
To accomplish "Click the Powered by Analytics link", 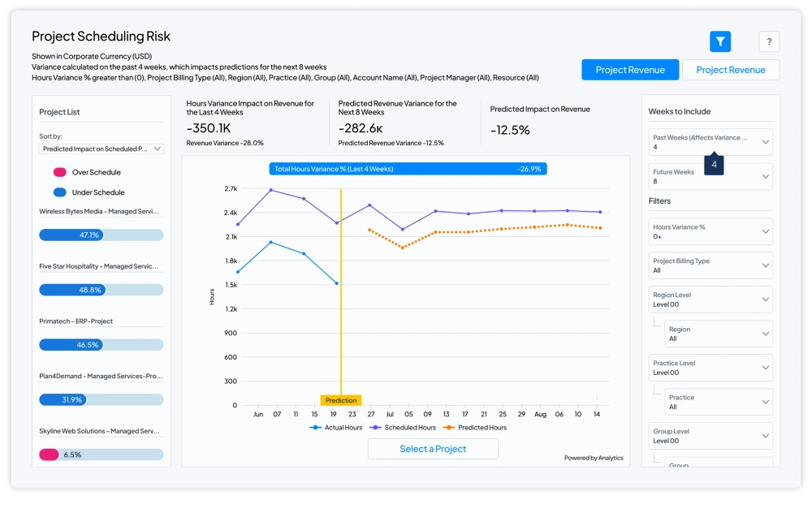I will [594, 458].
